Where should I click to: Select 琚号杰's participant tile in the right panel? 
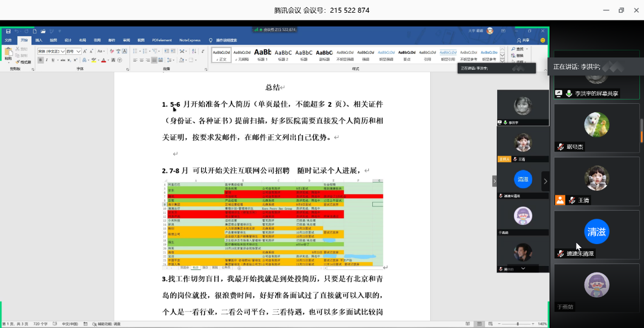coord(596,128)
